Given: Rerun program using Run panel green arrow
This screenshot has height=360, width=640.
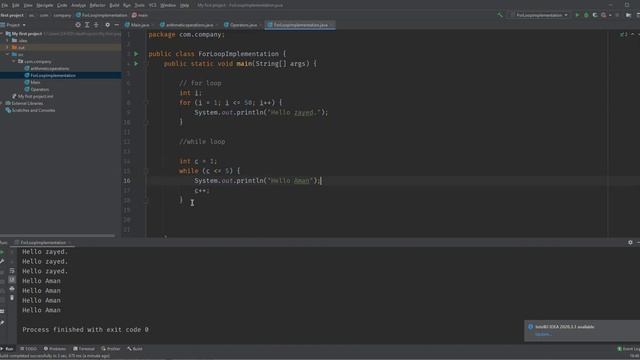Looking at the screenshot, I should (x=2, y=252).
